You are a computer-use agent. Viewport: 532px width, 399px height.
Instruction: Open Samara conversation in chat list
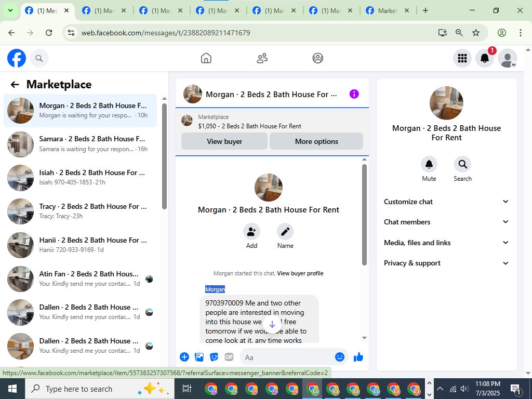coord(80,144)
